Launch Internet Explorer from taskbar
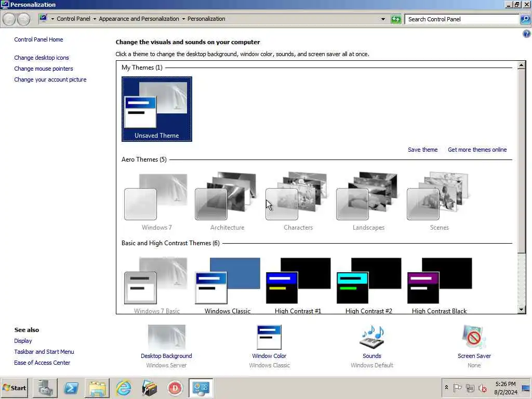Image resolution: width=532 pixels, height=399 pixels. tap(124, 388)
